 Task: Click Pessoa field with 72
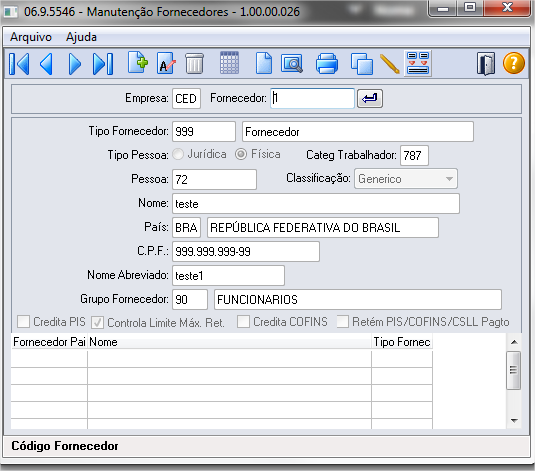[214, 180]
